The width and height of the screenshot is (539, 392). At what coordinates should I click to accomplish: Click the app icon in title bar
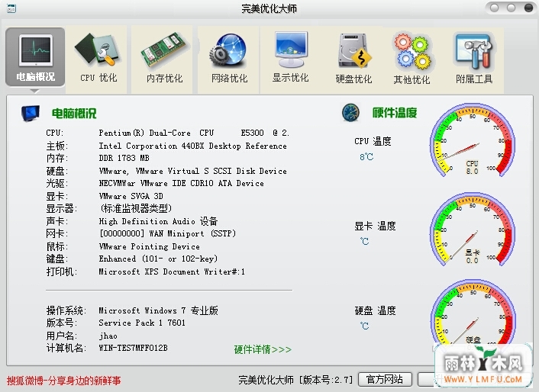[x=11, y=8]
